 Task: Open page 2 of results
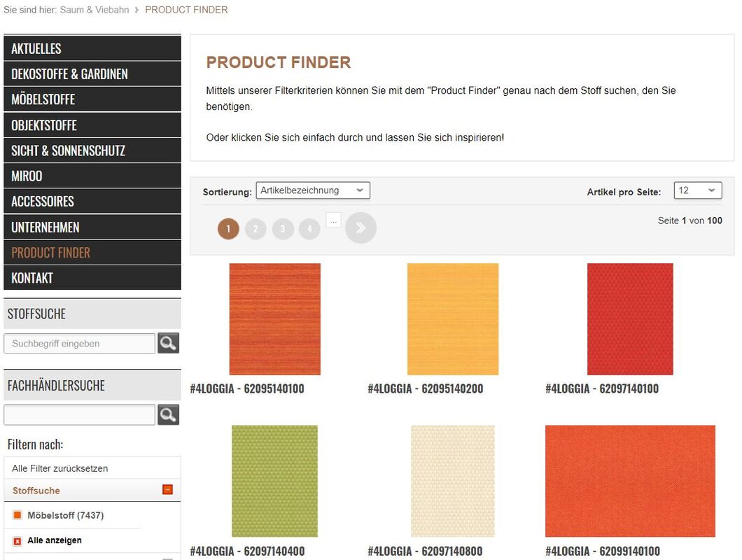[255, 229]
